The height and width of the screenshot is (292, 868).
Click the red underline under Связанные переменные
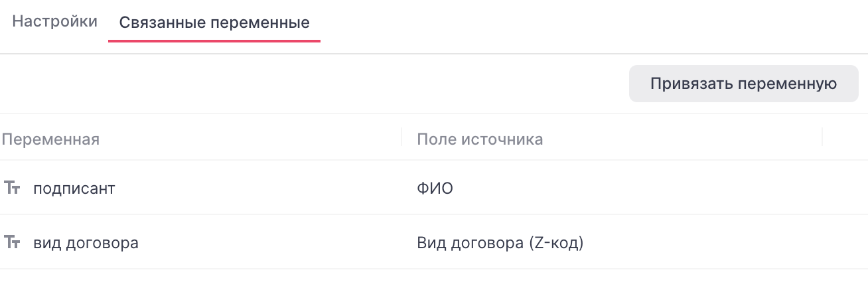coord(214,40)
